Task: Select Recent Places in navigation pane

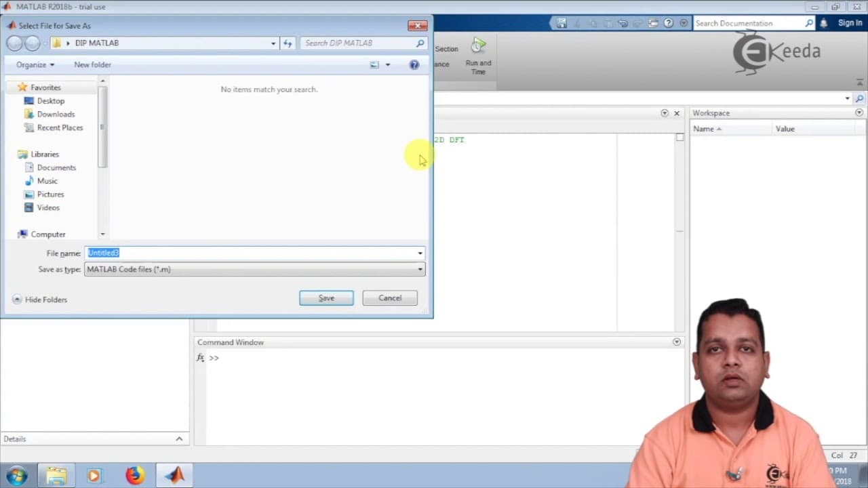Action: (x=60, y=127)
